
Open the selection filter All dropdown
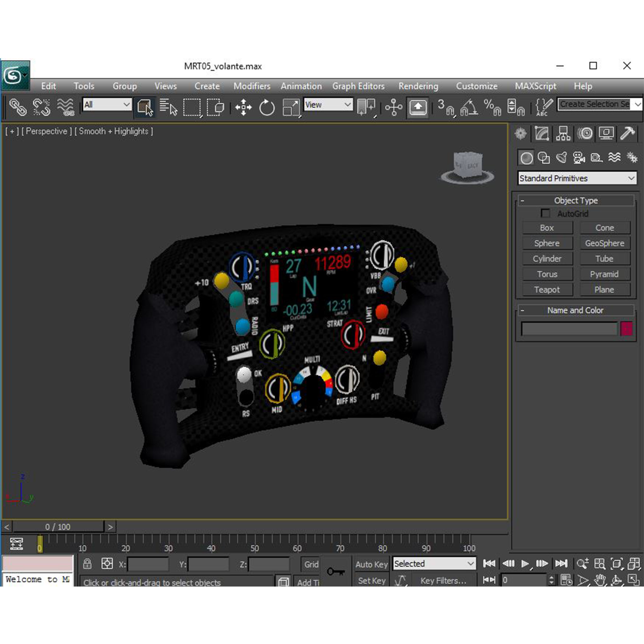tap(107, 105)
